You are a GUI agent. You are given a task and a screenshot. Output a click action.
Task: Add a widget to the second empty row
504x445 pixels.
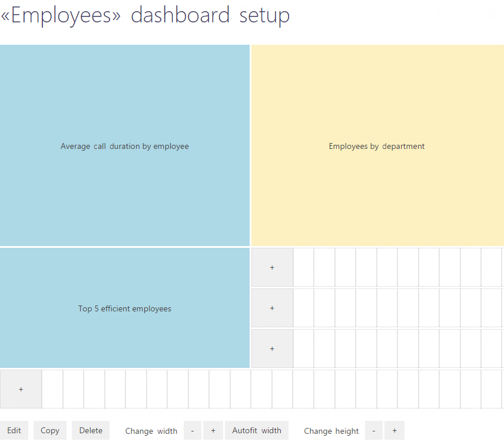pyautogui.click(x=272, y=308)
